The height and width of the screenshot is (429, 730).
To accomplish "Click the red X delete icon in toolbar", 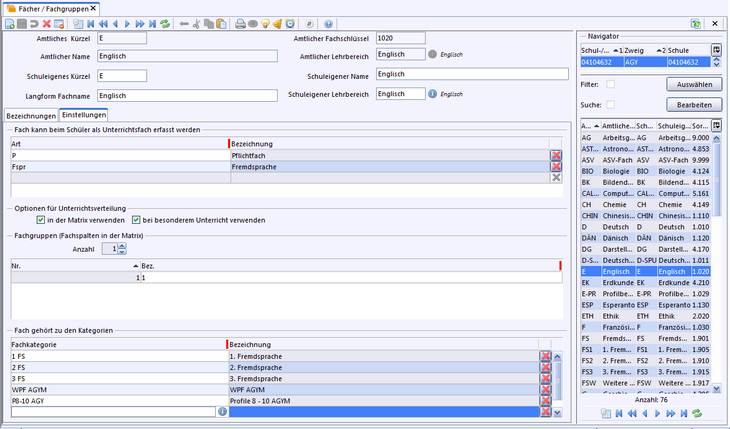I will click(x=46, y=23).
